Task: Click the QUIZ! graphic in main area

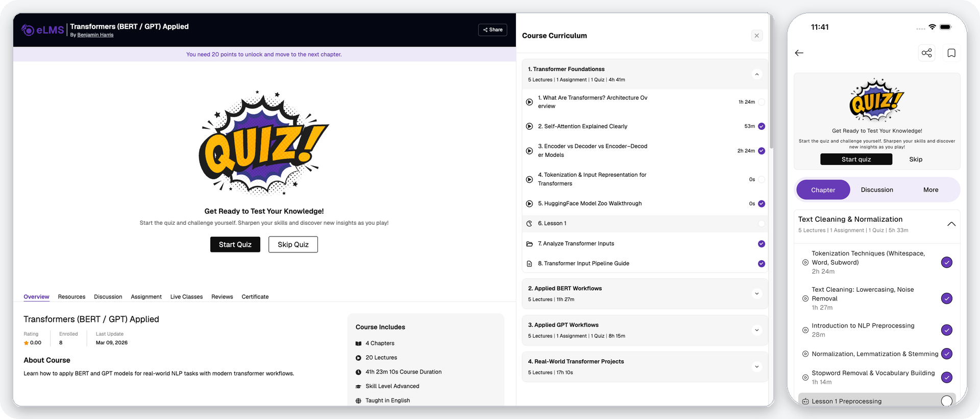Action: (264, 143)
